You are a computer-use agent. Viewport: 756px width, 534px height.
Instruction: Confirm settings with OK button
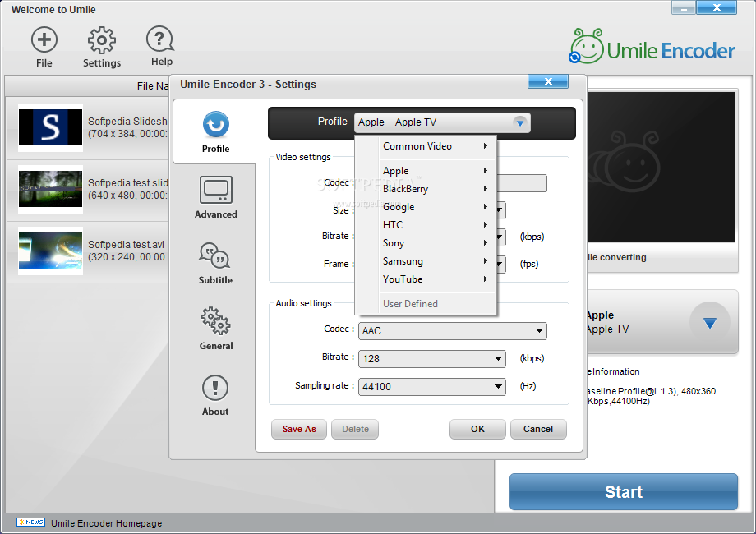477,429
